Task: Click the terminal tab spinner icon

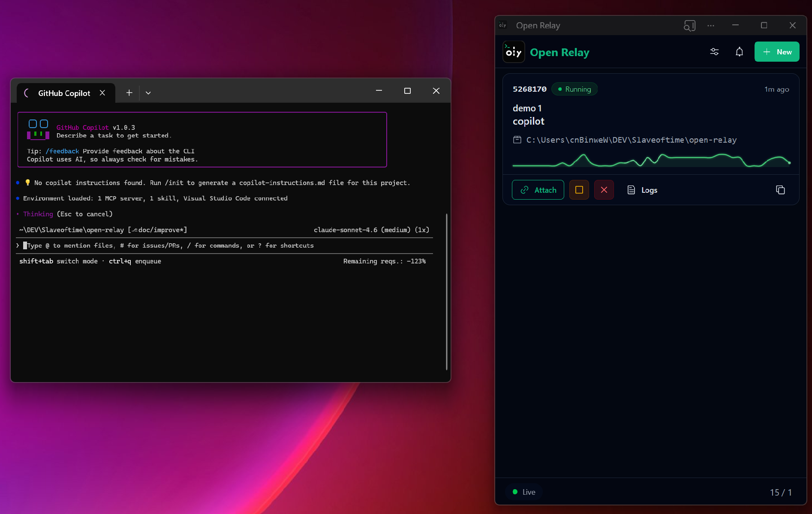Action: (27, 93)
